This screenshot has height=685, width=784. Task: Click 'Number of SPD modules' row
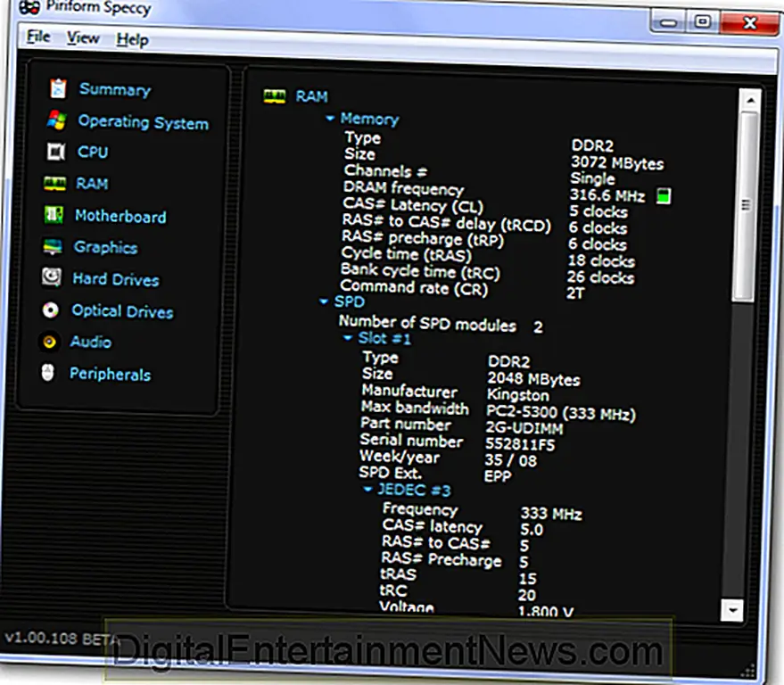click(441, 324)
